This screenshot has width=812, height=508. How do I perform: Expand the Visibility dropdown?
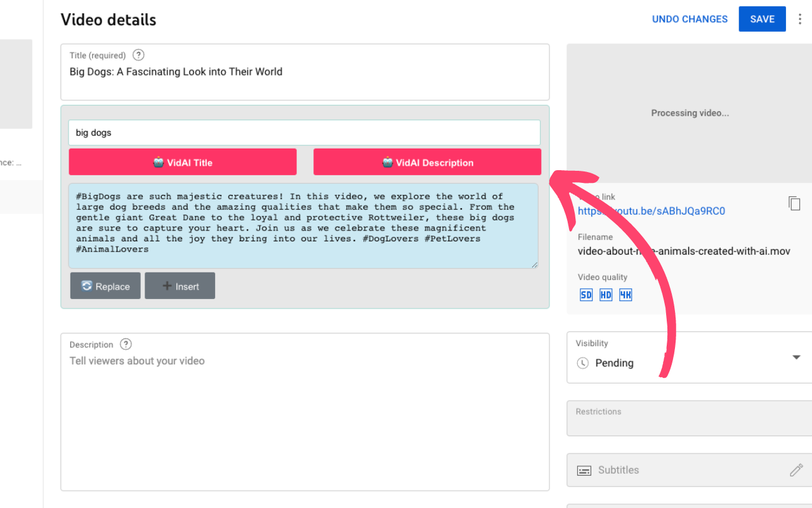point(796,358)
